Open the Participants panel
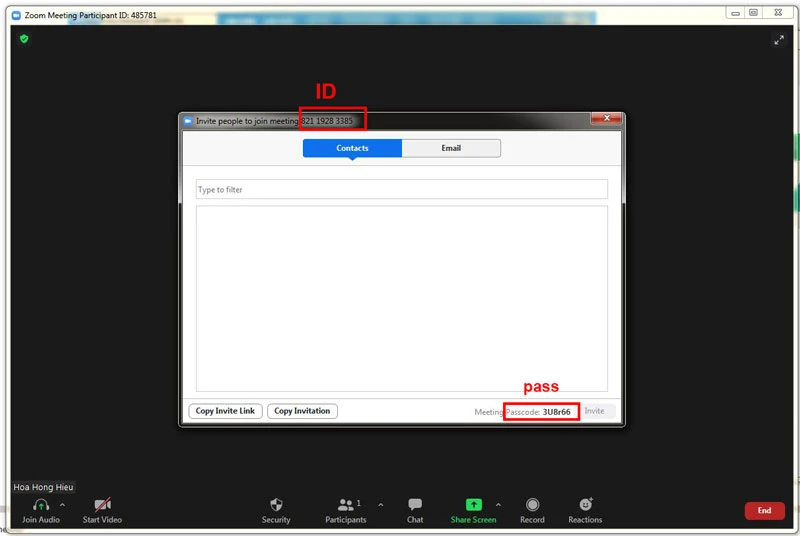This screenshot has height=536, width=800. (346, 511)
